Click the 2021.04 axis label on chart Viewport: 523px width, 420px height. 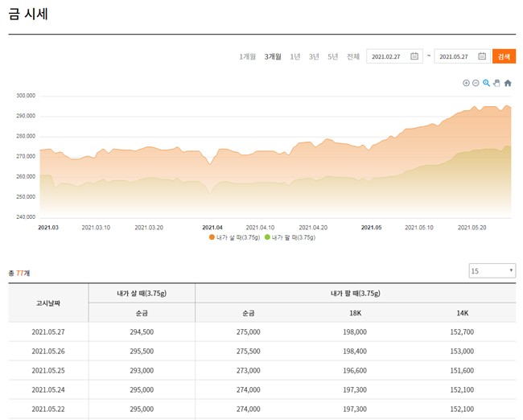point(212,228)
